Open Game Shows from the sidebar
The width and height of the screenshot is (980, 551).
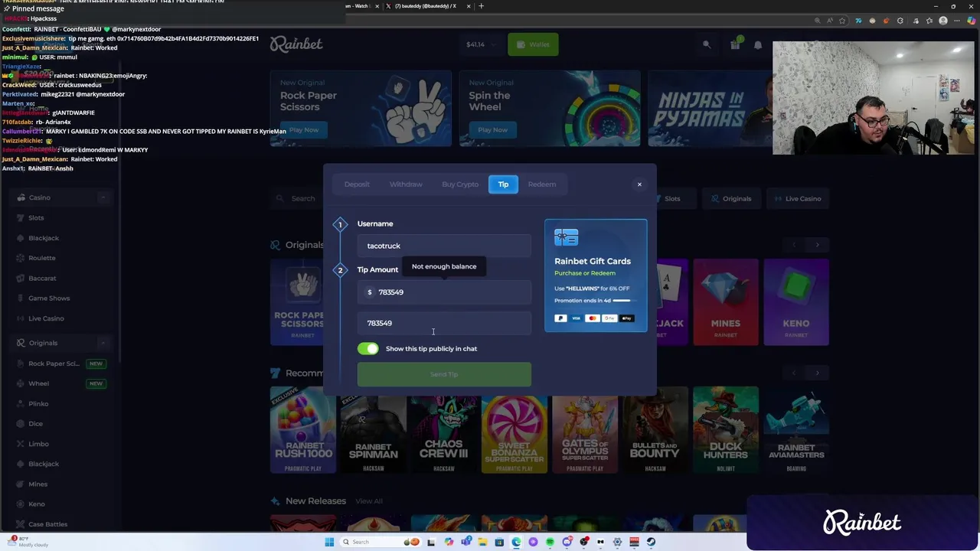(x=48, y=298)
